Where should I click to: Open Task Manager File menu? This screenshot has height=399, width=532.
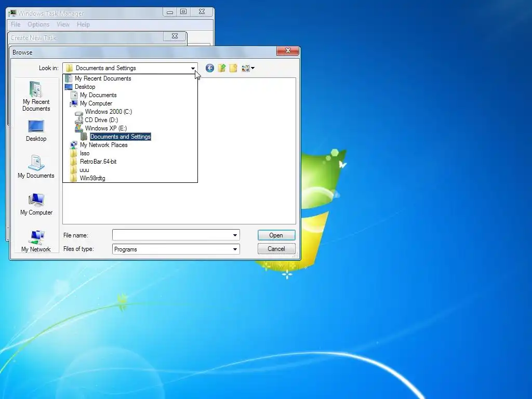click(x=16, y=24)
